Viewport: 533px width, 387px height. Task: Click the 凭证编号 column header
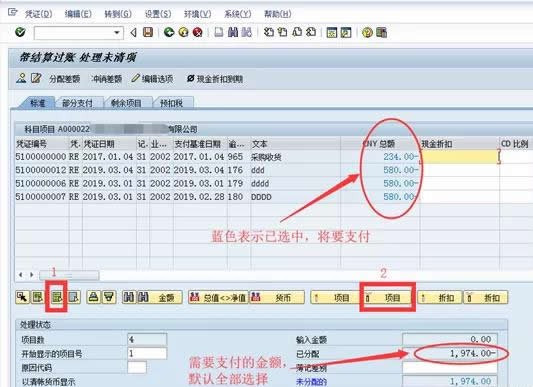tap(41, 144)
